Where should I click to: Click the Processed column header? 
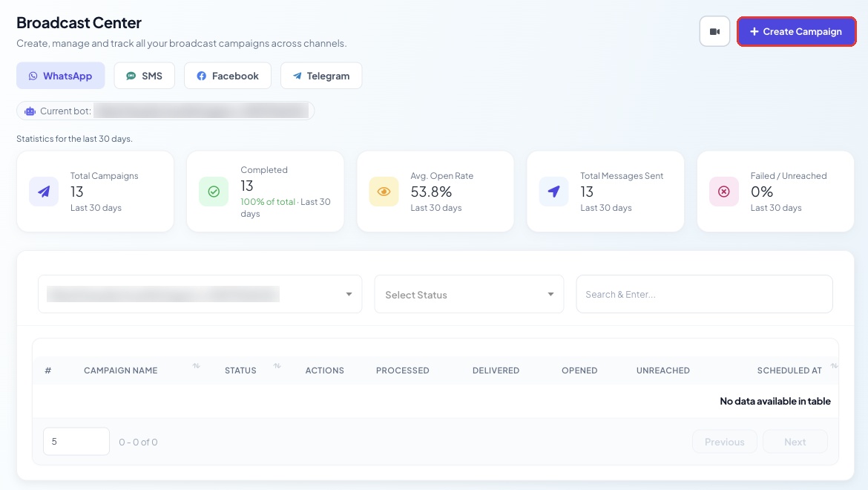pos(402,370)
